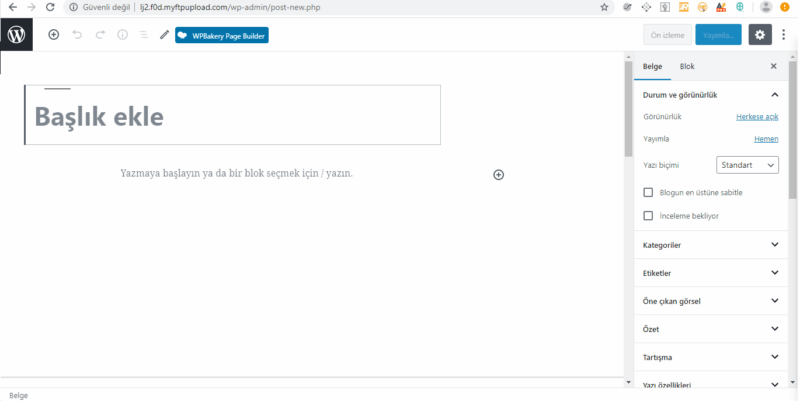Image resolution: width=800 pixels, height=401 pixels.
Task: Switch to the Blok tab
Action: coord(687,66)
